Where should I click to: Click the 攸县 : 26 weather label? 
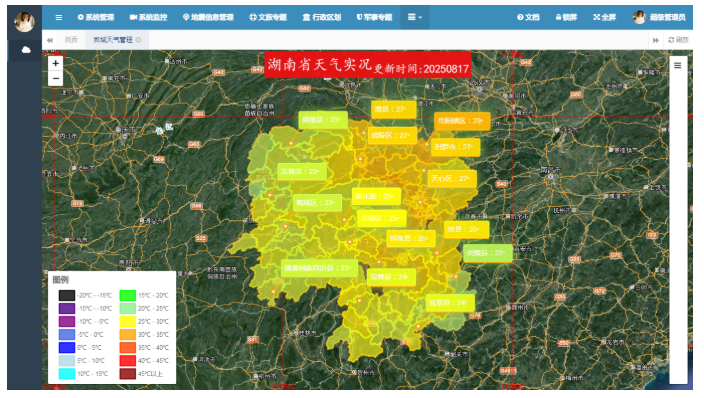(x=466, y=230)
